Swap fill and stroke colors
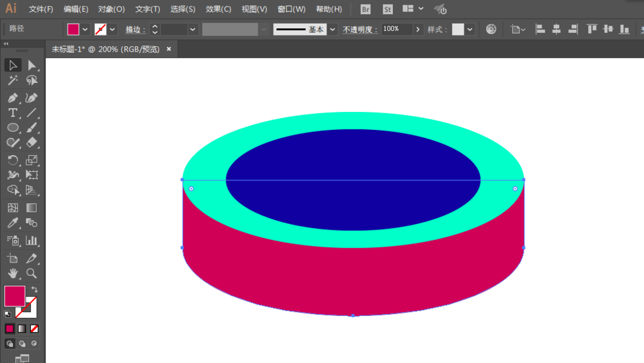644x363 pixels. pyautogui.click(x=34, y=290)
